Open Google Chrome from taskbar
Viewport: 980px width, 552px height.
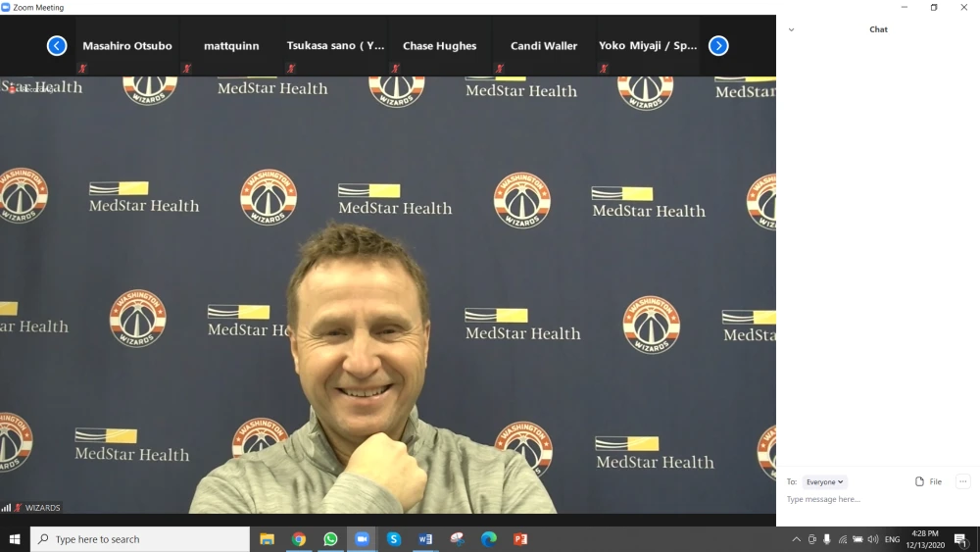pyautogui.click(x=299, y=539)
